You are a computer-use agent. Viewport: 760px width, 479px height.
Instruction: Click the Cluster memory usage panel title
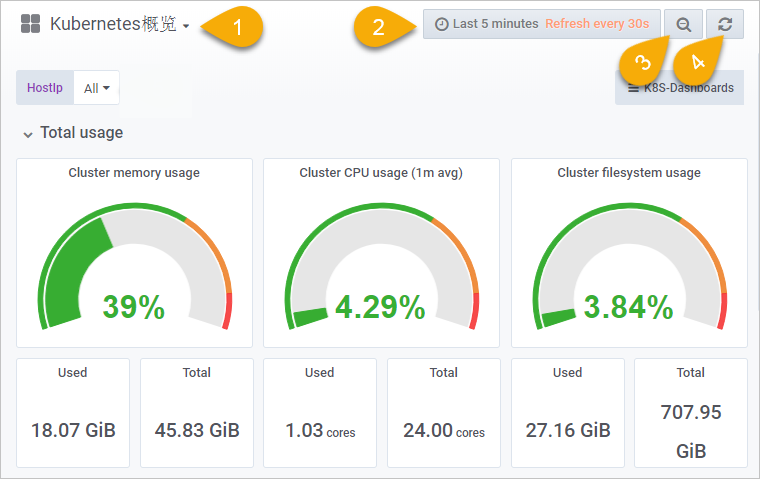(x=134, y=173)
